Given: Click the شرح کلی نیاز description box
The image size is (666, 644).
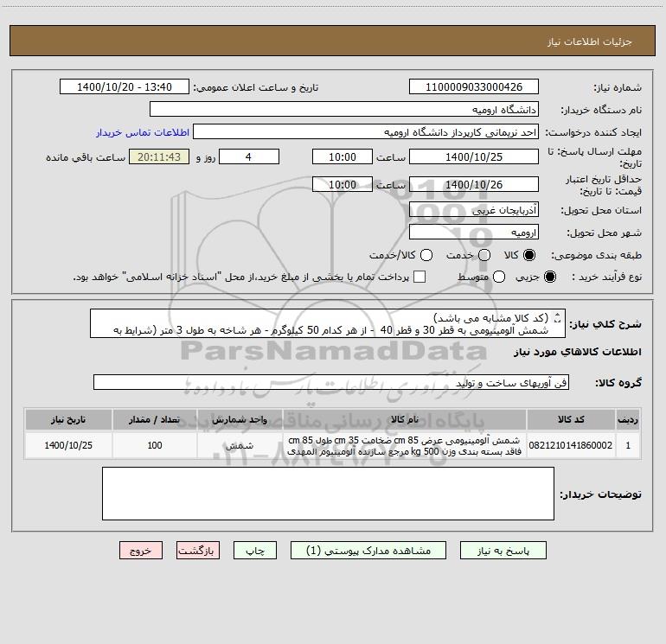Looking at the screenshot, I should (328, 323).
